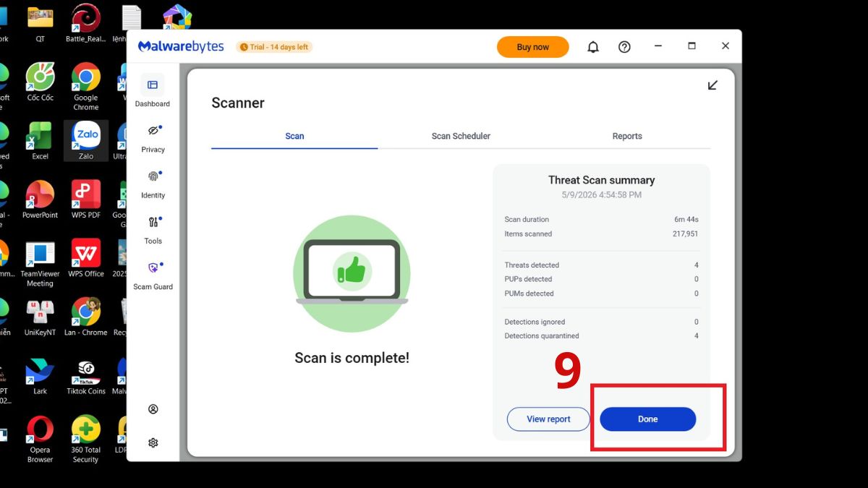Open the Privacy section in sidebar
This screenshot has height=488, width=868.
[x=153, y=138]
